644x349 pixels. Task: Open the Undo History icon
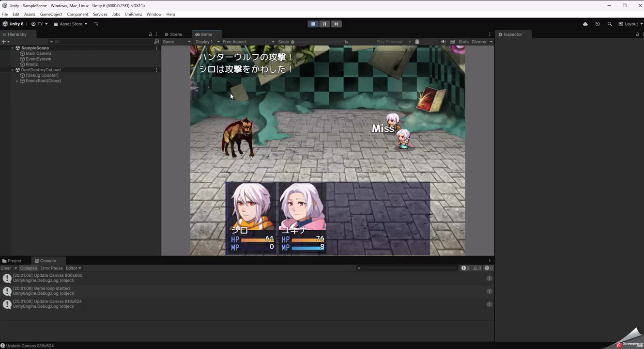[x=598, y=24]
